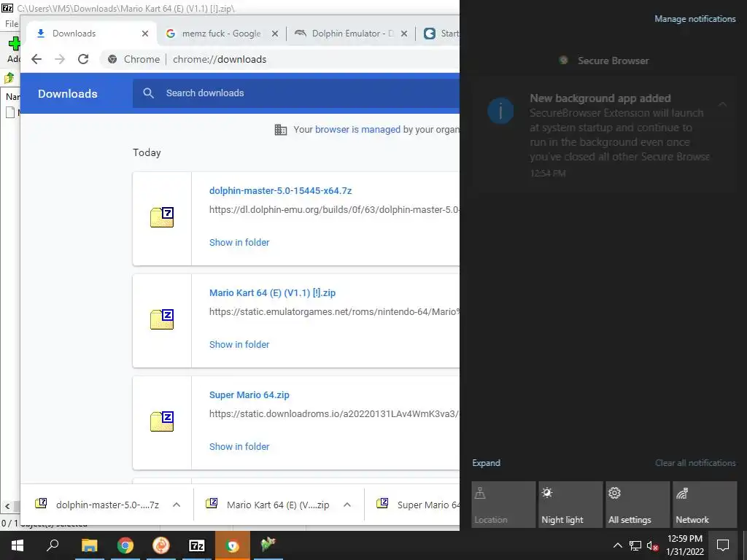This screenshot has width=747, height=560.
Task: Click the action center notification icon
Action: pos(723,545)
